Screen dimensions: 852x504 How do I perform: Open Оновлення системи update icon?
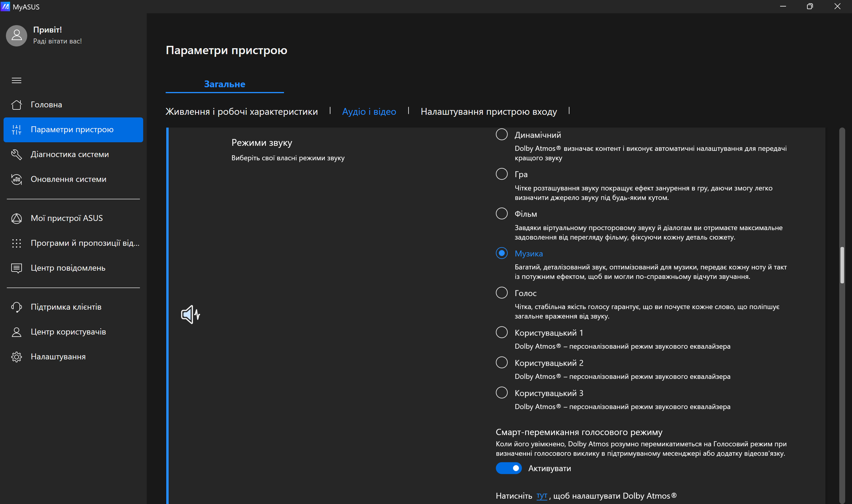[16, 179]
